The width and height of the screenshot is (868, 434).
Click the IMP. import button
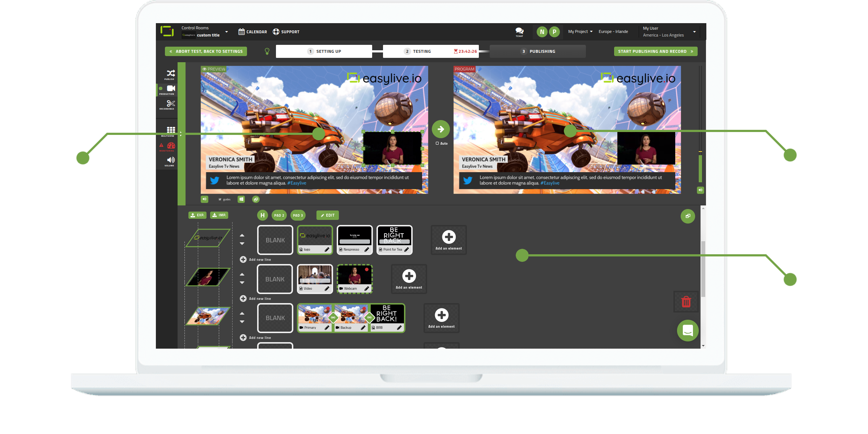[219, 215]
